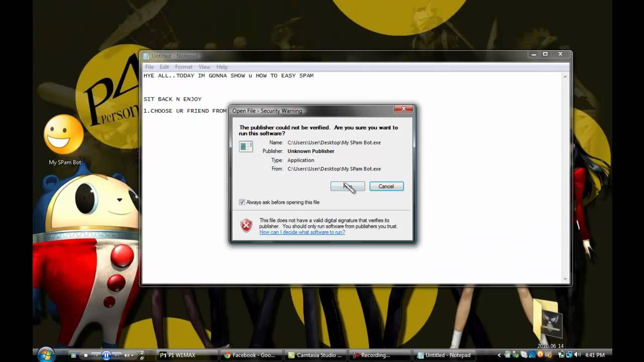Image resolution: width=644 pixels, height=362 pixels.
Task: Open 'How can I decide what software to run?'
Action: point(302,232)
